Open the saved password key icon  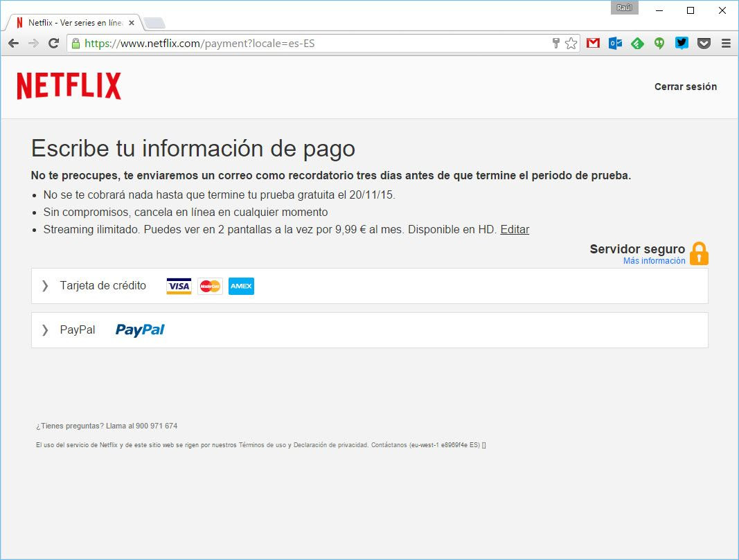(x=555, y=44)
